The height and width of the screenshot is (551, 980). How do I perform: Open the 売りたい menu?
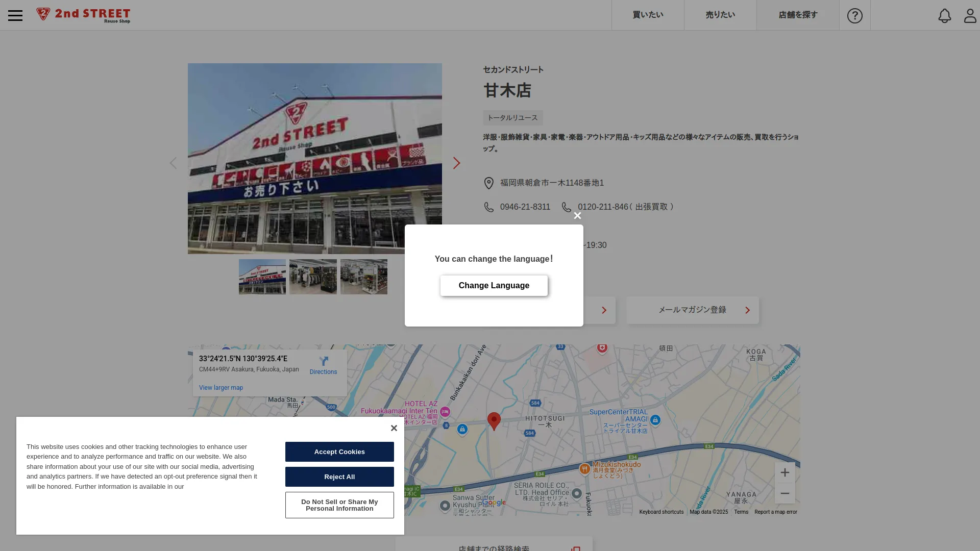[720, 15]
